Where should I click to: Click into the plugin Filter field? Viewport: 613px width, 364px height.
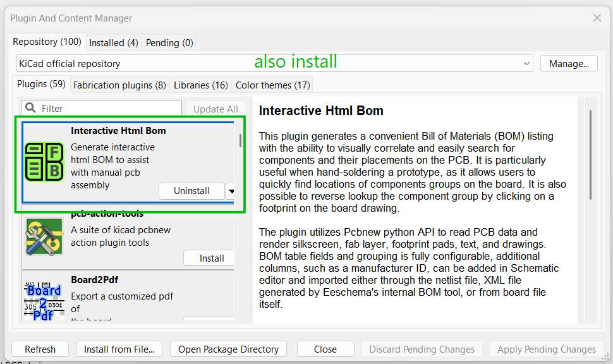coord(107,109)
